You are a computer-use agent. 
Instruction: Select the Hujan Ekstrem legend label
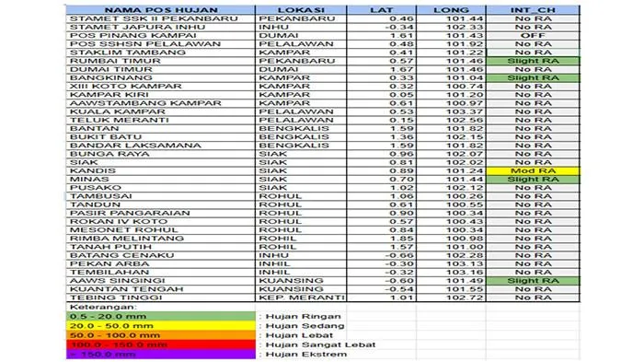coord(306,355)
